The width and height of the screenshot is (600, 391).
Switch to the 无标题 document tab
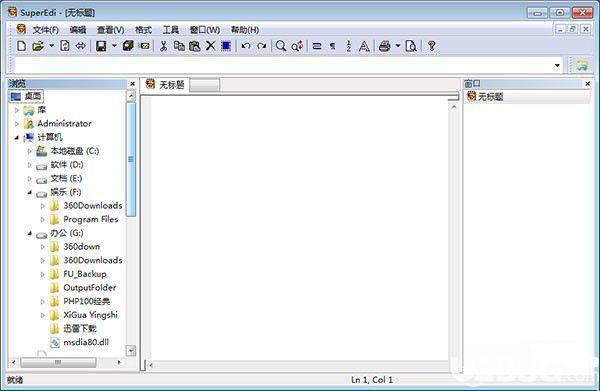coord(165,85)
